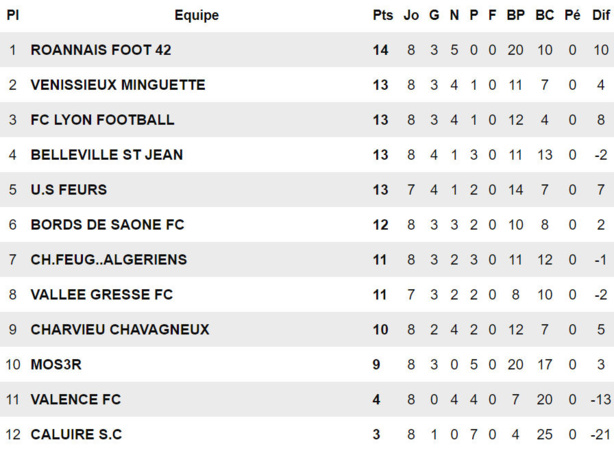Select the Dif column header
Viewport: 614px width, 451px height.
tap(600, 15)
